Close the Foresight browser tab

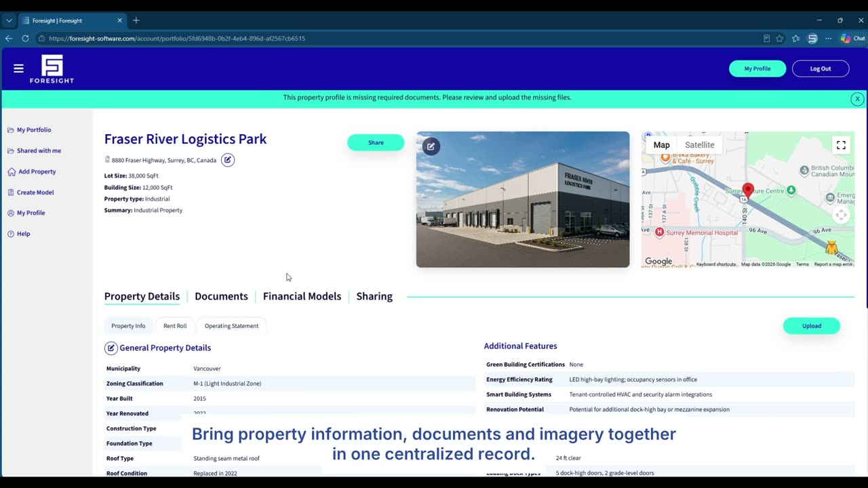tap(120, 20)
